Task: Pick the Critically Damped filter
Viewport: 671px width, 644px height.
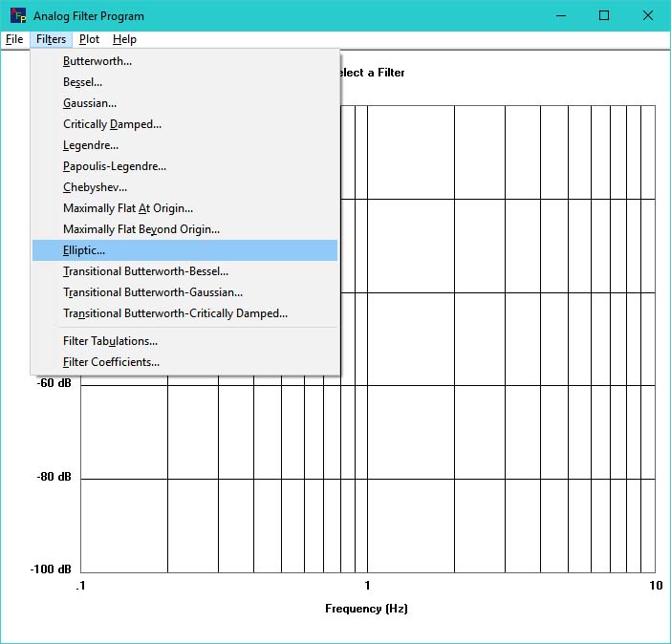Action: click(x=112, y=124)
